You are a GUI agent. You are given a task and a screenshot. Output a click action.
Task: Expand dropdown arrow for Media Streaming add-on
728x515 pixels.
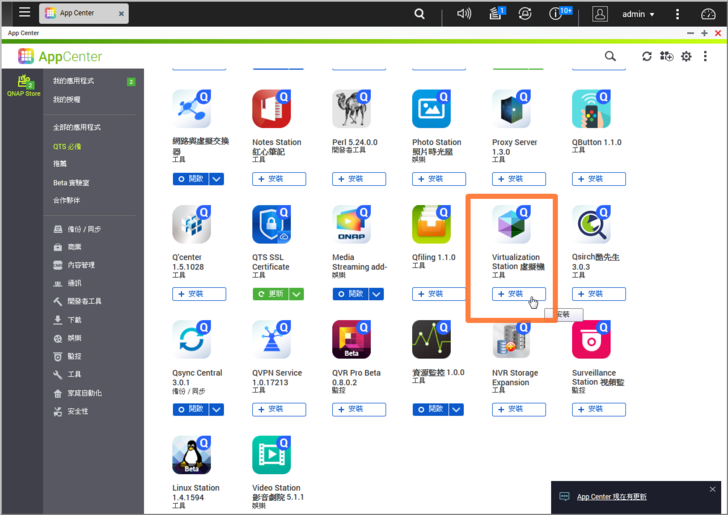(x=377, y=294)
